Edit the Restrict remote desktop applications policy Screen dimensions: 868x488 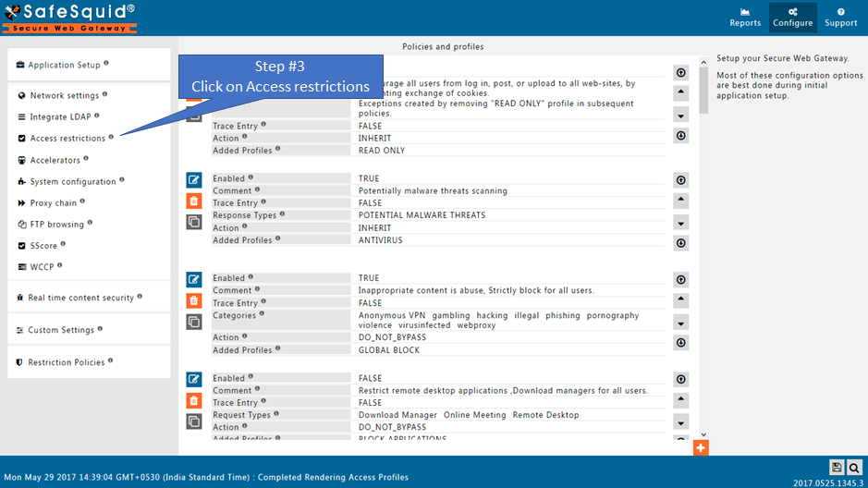[194, 379]
